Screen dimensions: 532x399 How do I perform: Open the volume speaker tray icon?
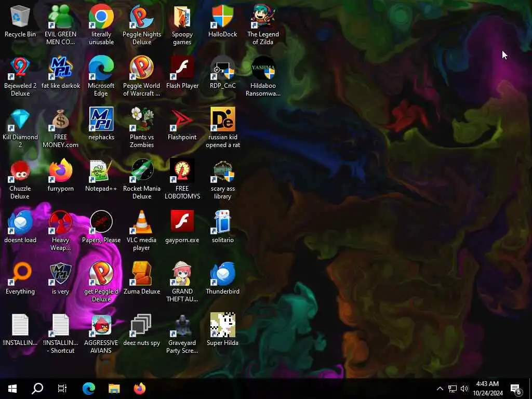(464, 389)
